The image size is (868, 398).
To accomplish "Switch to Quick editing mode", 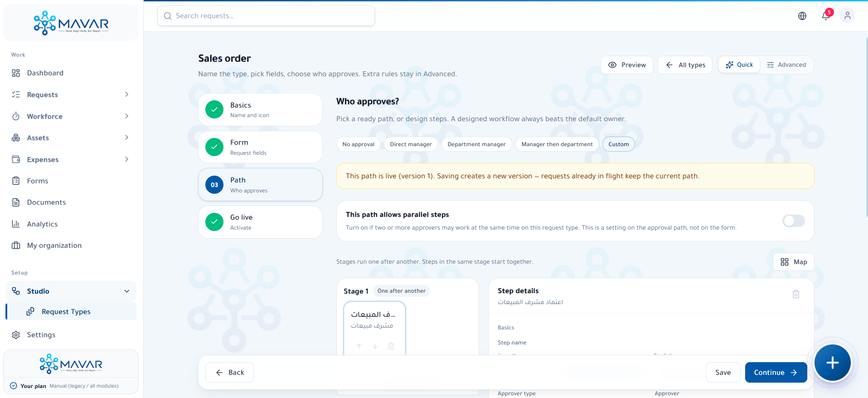I will [x=739, y=65].
